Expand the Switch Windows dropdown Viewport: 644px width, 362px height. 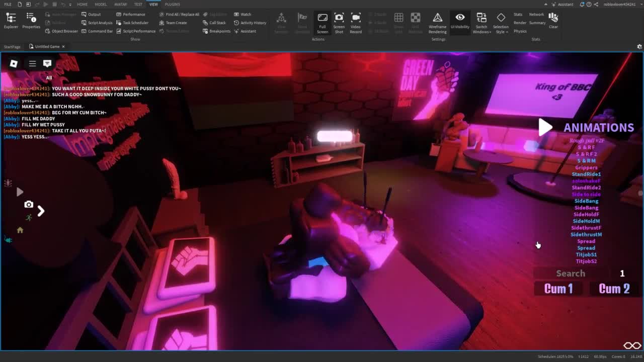coord(481,23)
